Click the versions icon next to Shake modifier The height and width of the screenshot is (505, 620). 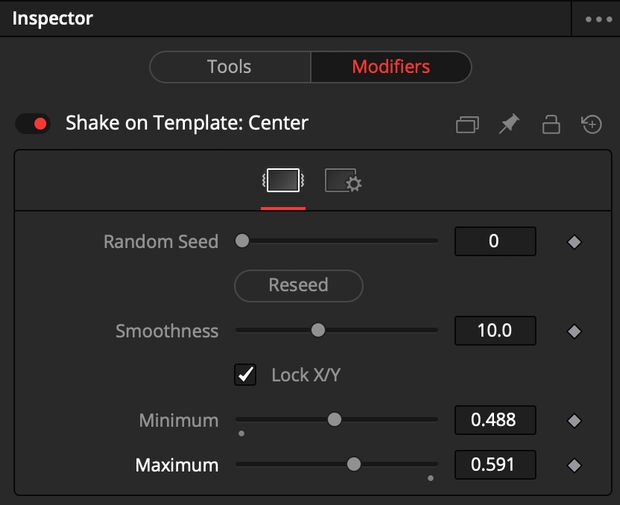pos(467,125)
